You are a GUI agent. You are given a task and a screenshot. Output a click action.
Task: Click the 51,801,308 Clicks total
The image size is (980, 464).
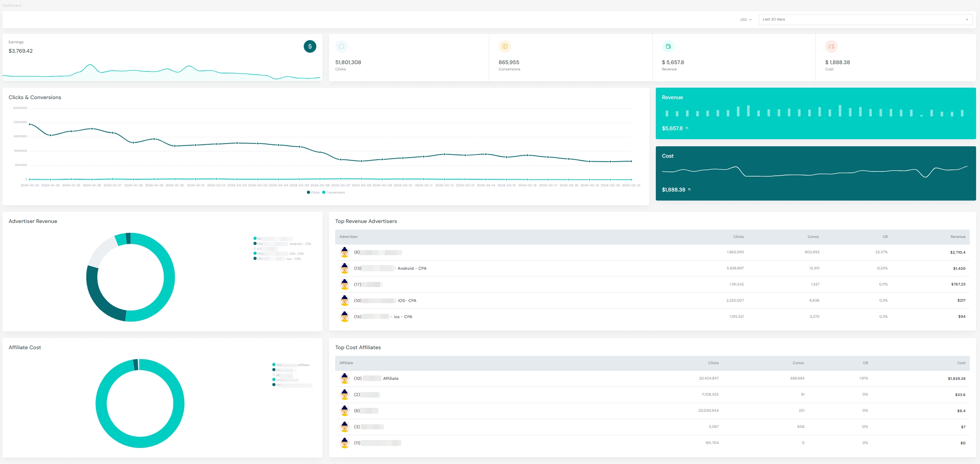[x=348, y=63]
